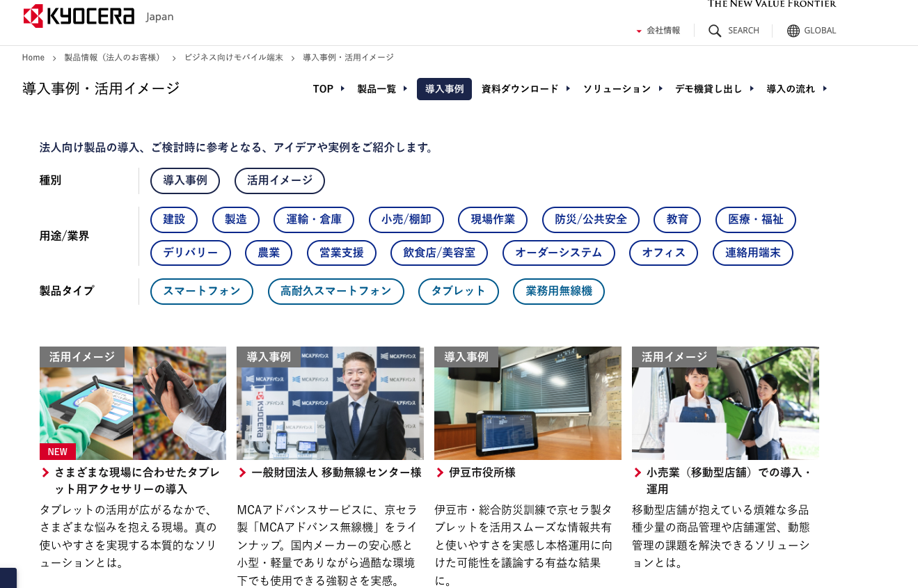
Task: Click breadcrumb arrow after Home
Action: pyautogui.click(x=54, y=58)
